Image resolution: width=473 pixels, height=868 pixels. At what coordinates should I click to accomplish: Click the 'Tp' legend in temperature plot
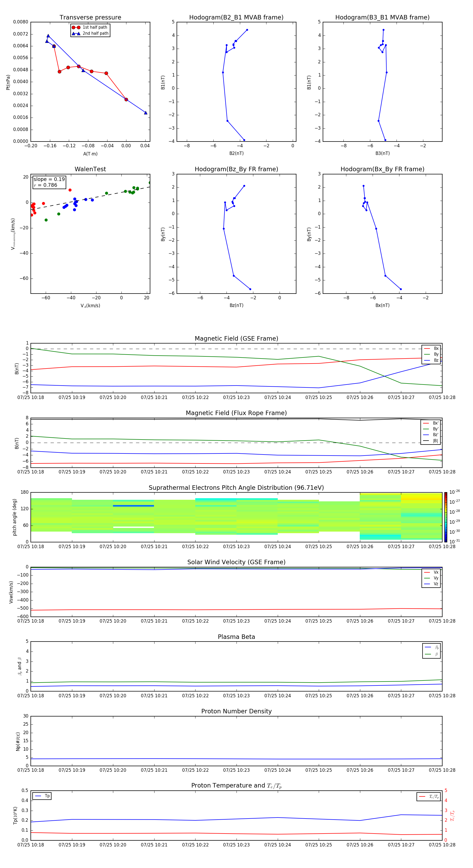[x=42, y=796]
